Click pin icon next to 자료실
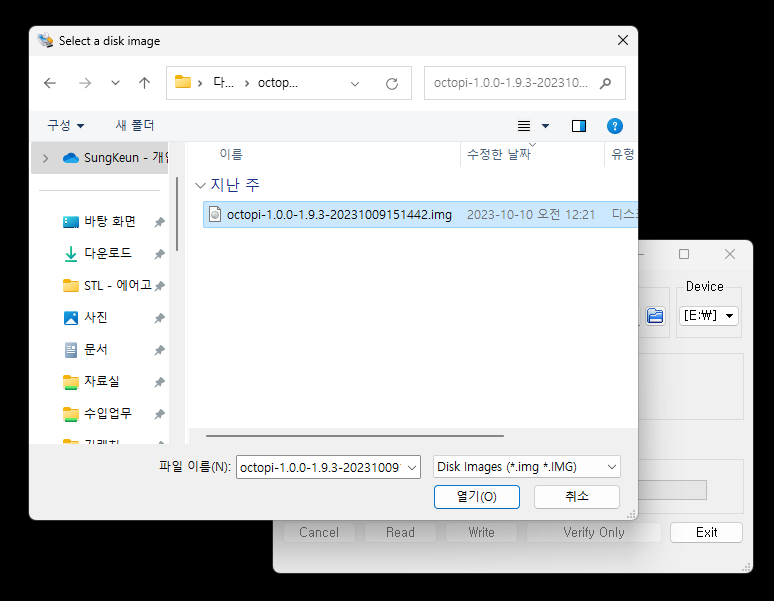This screenshot has height=601, width=774. tap(159, 382)
